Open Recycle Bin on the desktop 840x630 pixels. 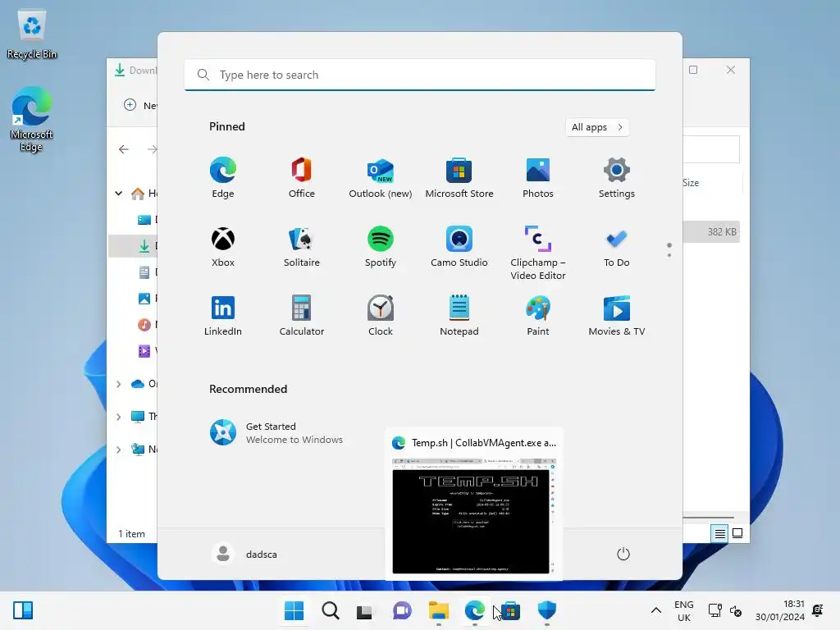tap(32, 34)
